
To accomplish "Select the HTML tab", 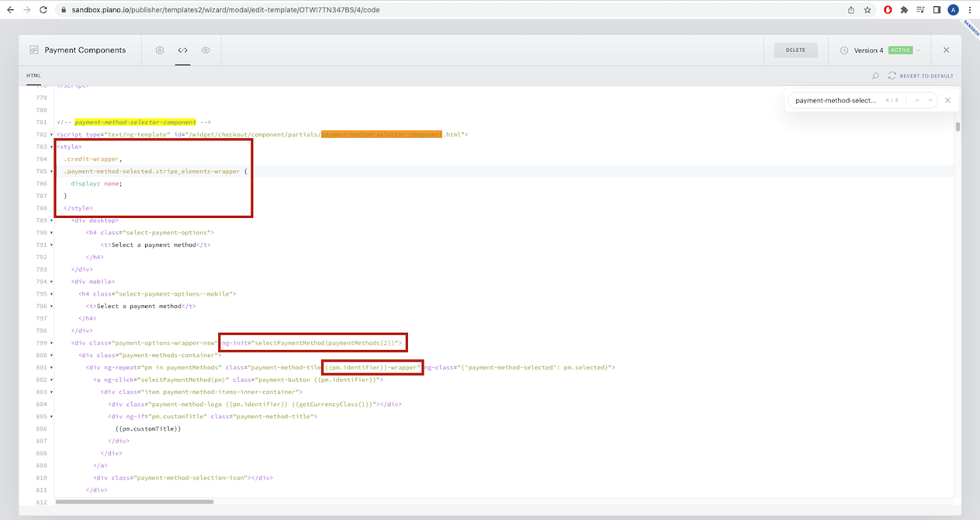I will (x=33, y=76).
